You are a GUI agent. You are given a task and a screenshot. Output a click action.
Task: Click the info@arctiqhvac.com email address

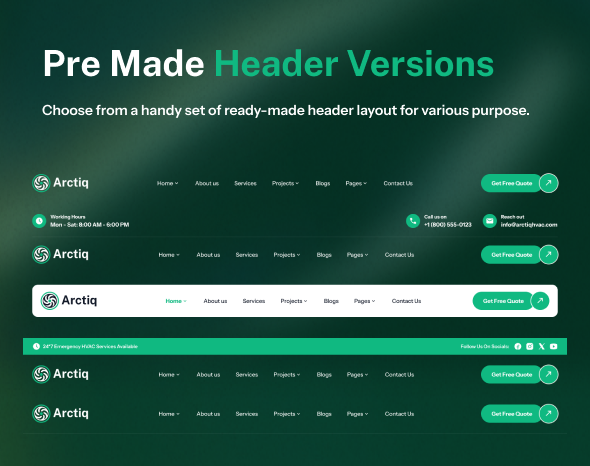pyautogui.click(x=529, y=225)
